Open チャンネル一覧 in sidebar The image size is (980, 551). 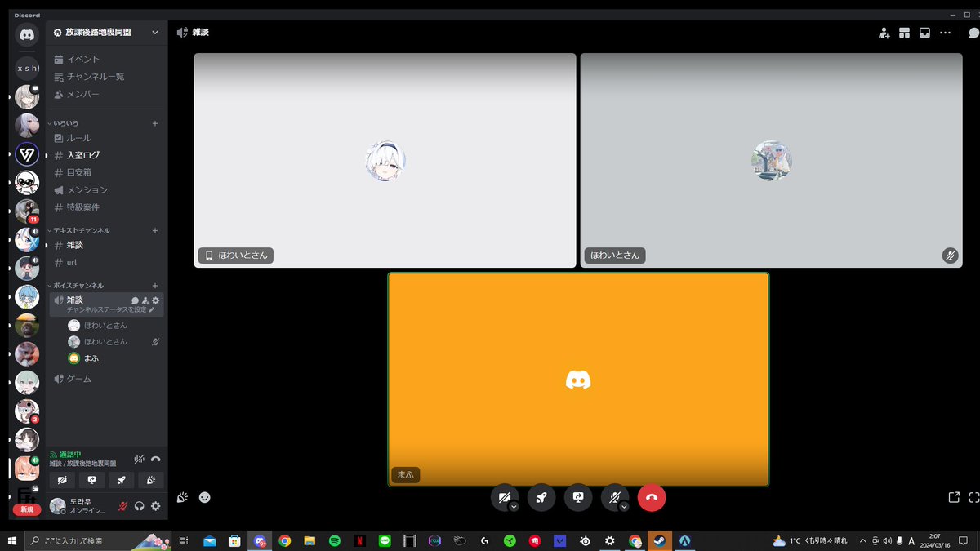tap(107, 77)
